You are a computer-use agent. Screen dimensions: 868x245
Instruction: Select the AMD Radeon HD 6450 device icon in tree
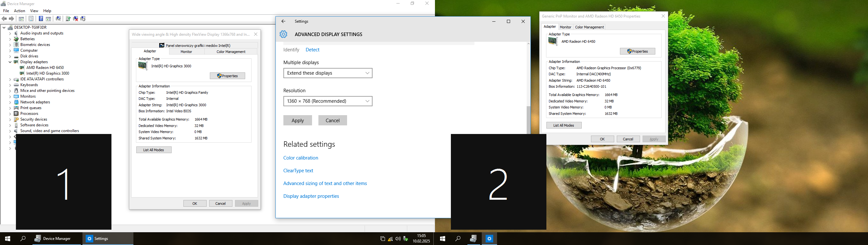pyautogui.click(x=22, y=68)
